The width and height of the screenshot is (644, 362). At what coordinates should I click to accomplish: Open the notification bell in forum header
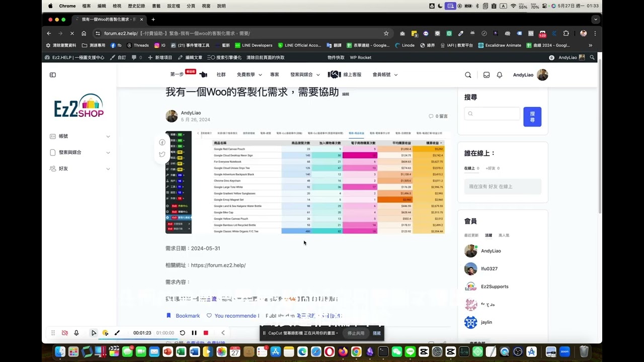click(x=499, y=74)
